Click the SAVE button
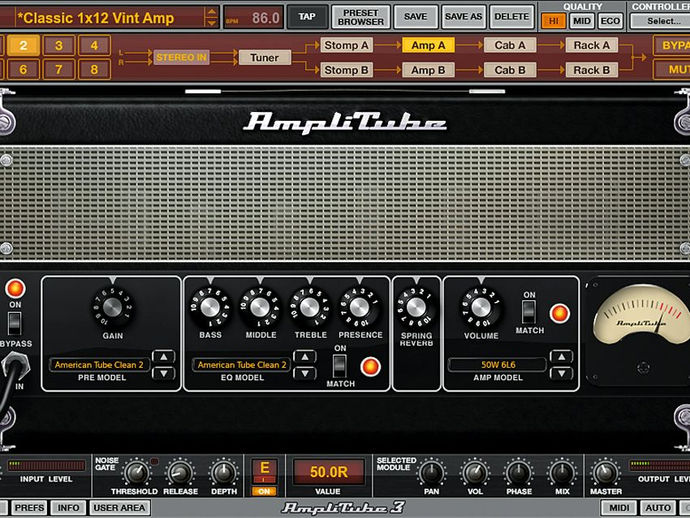Viewport: 690px width, 518px height. pyautogui.click(x=415, y=17)
